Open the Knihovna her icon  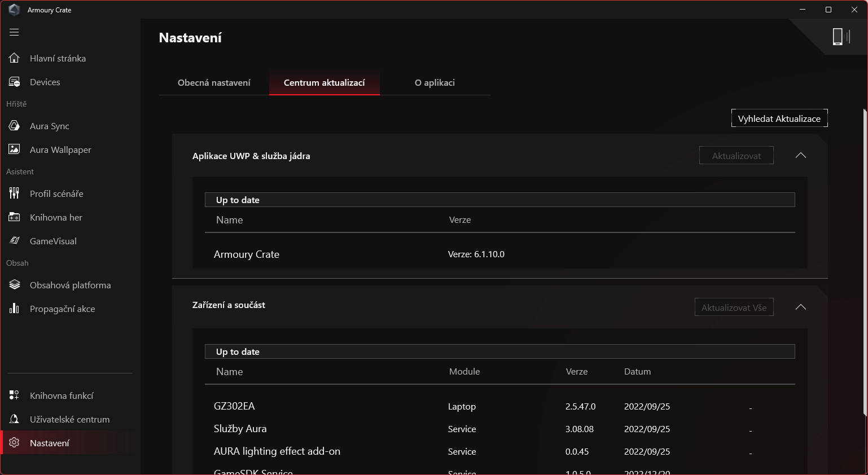click(14, 217)
